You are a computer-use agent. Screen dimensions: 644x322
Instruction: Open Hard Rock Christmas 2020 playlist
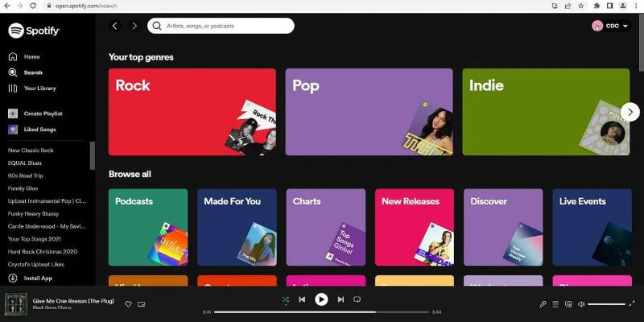tap(43, 252)
